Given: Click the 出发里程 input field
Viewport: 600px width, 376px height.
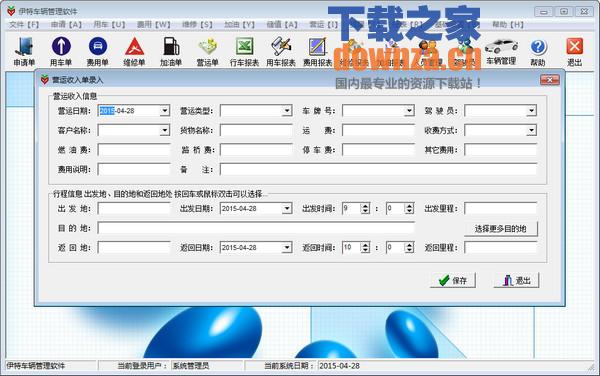Looking at the screenshot, I should [x=501, y=208].
